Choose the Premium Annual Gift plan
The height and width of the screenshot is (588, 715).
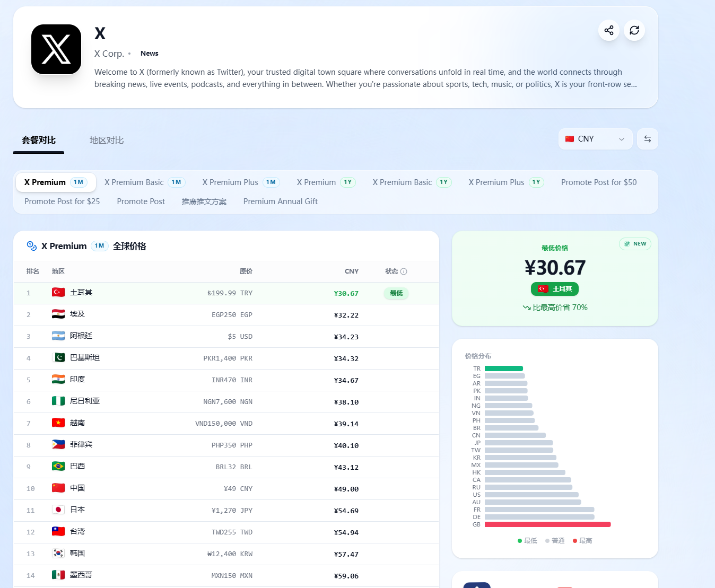(x=280, y=201)
